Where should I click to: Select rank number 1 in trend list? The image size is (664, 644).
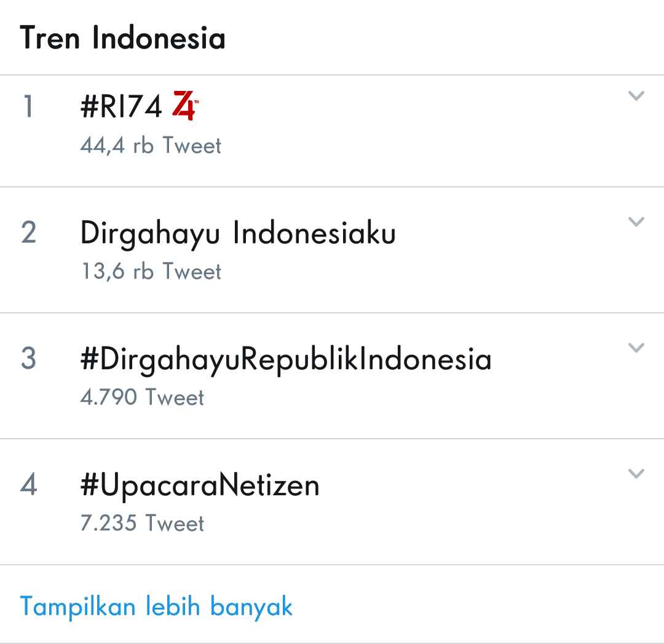click(x=28, y=107)
